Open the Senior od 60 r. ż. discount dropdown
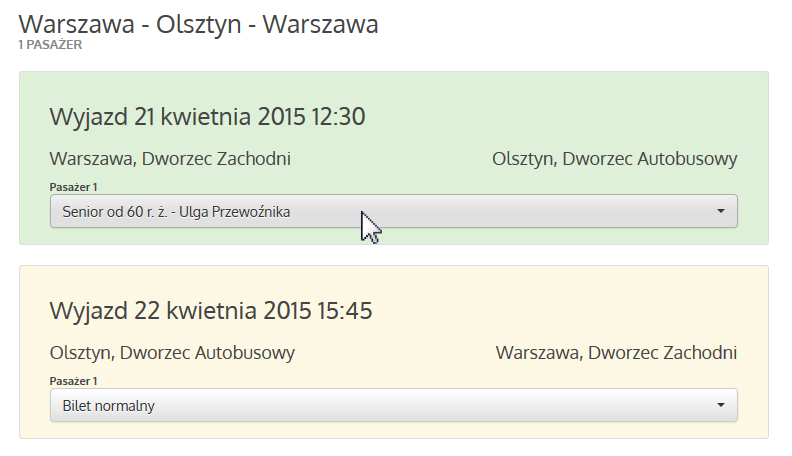Screen dimensions: 792x456 point(393,211)
